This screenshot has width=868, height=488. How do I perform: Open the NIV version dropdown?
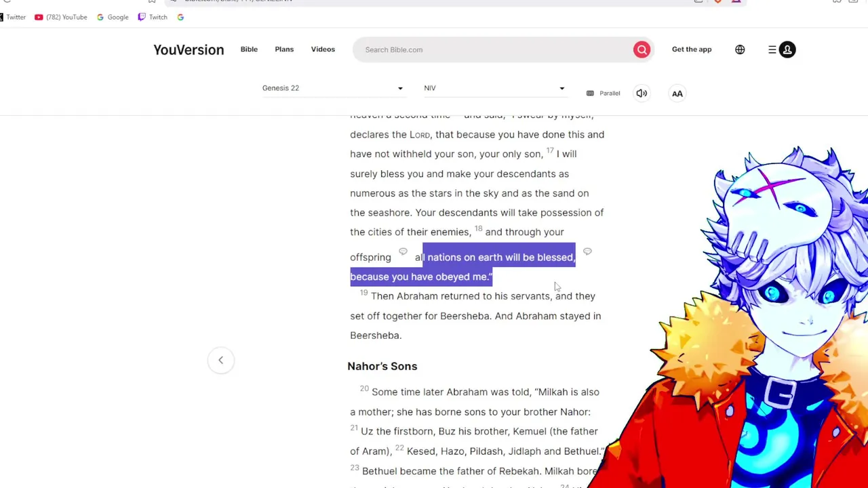(x=494, y=88)
